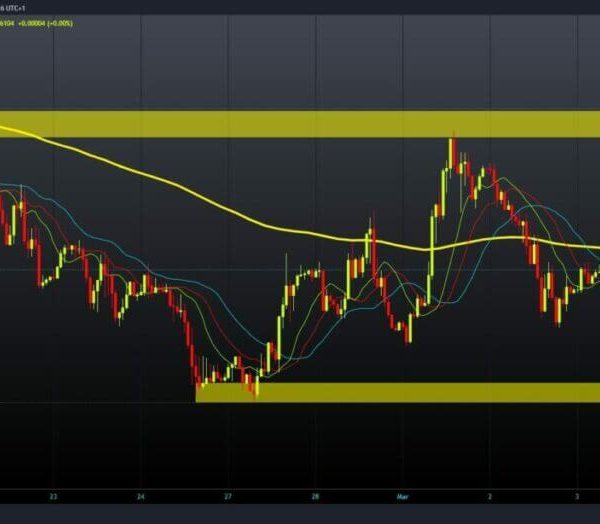600x524 pixels.
Task: Click the 3 date label on time axis
Action: pos(577,495)
